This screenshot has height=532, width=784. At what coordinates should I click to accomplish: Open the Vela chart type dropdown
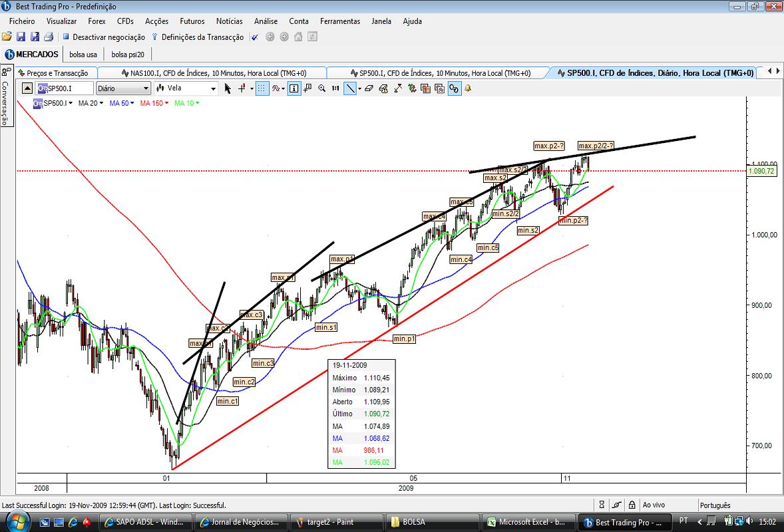pyautogui.click(x=186, y=88)
